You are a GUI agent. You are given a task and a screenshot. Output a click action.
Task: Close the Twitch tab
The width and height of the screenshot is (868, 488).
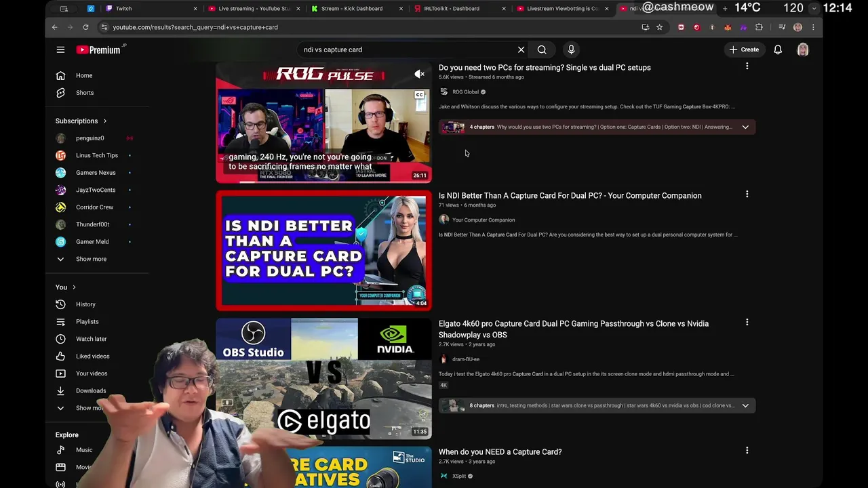click(195, 9)
